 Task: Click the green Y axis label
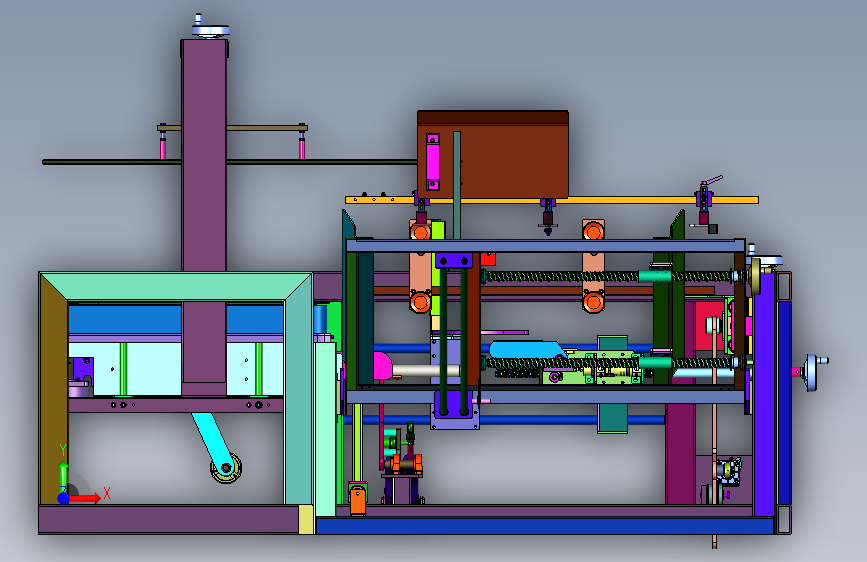coord(62,450)
